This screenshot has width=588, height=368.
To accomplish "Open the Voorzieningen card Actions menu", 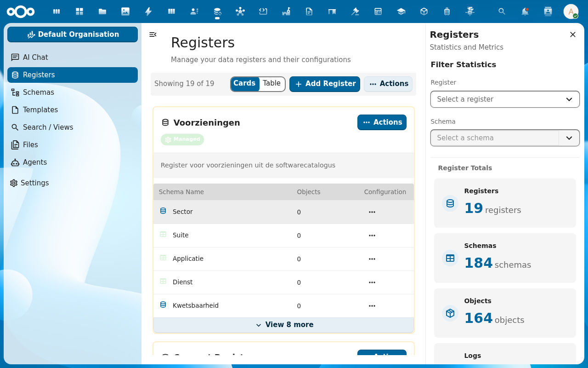I will coord(382,122).
